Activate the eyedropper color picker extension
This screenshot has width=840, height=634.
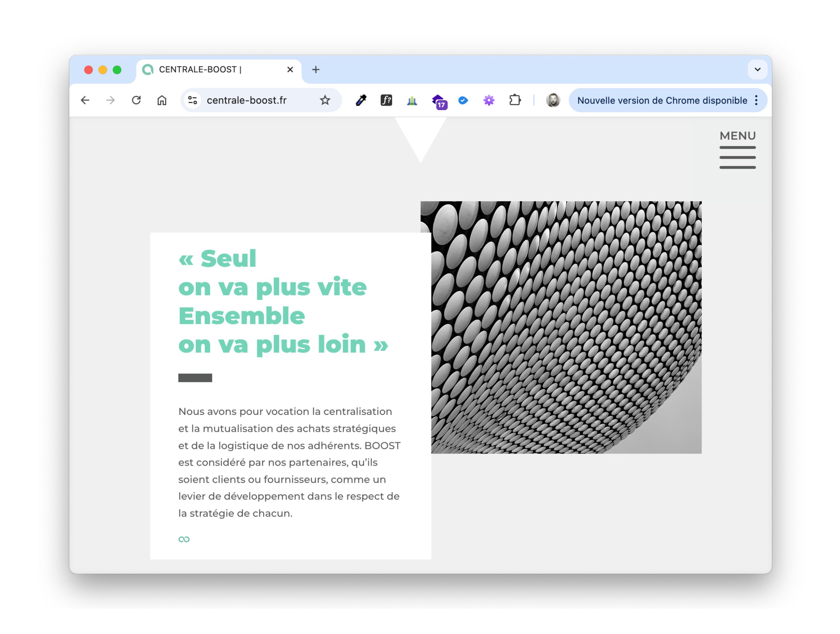[361, 100]
